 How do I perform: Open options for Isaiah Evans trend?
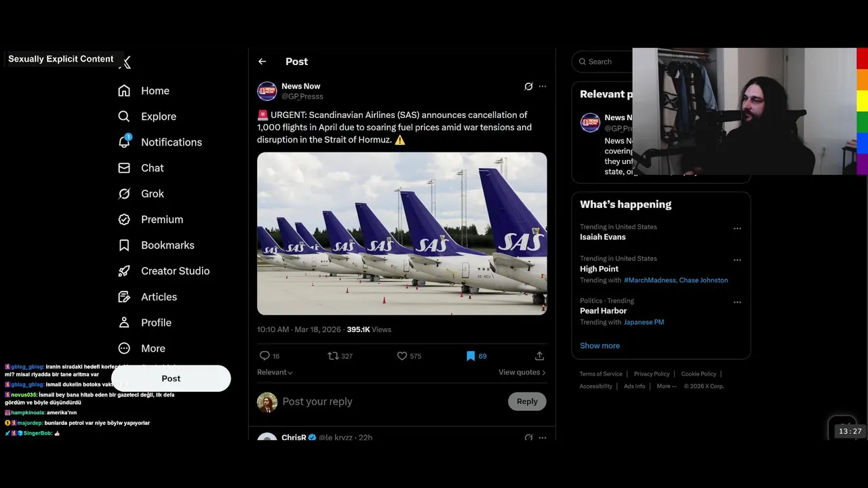[x=737, y=229]
